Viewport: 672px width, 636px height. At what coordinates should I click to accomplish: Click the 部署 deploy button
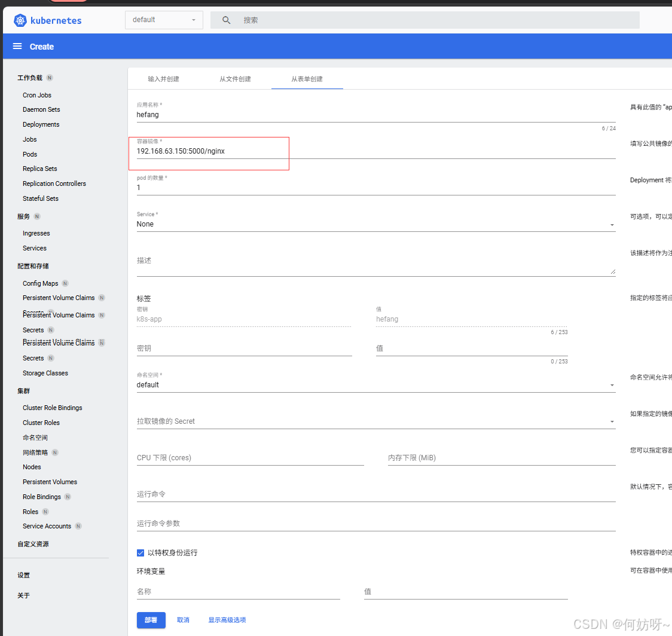point(151,620)
